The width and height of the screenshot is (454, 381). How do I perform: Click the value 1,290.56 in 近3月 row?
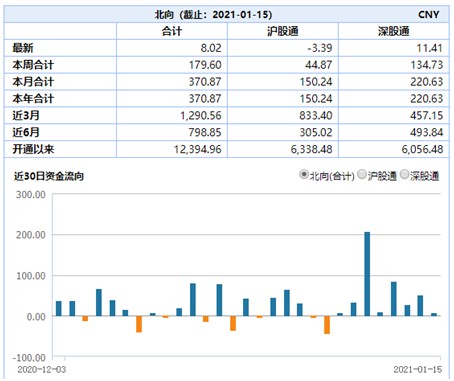coord(201,115)
